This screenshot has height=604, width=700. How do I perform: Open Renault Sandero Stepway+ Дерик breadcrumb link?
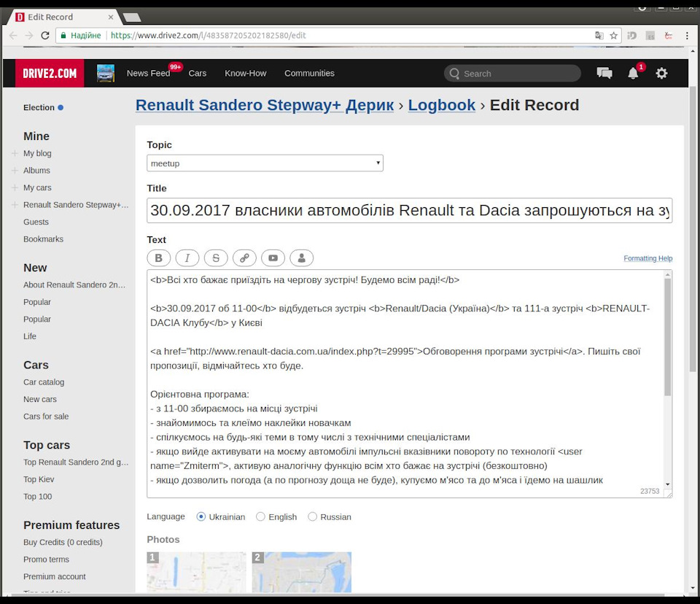265,105
